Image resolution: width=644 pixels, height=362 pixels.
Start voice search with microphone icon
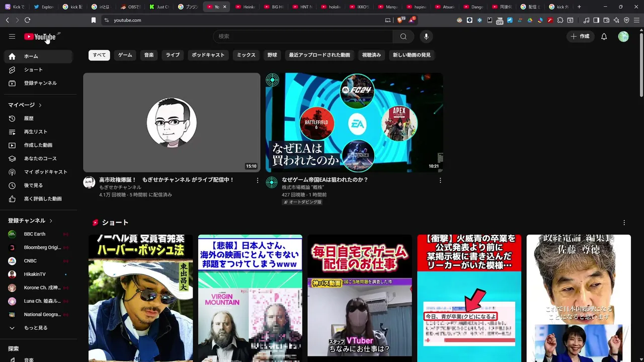pos(426,36)
